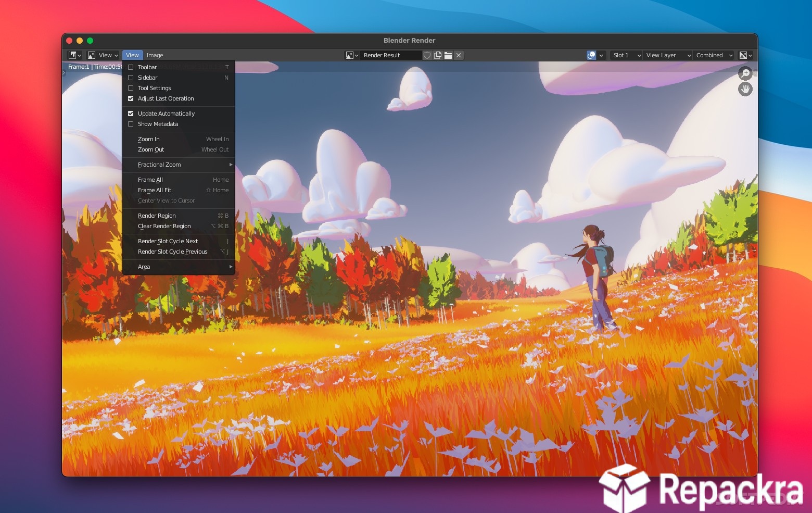
Task: Open the Slot 1 dropdown
Action: click(626, 55)
